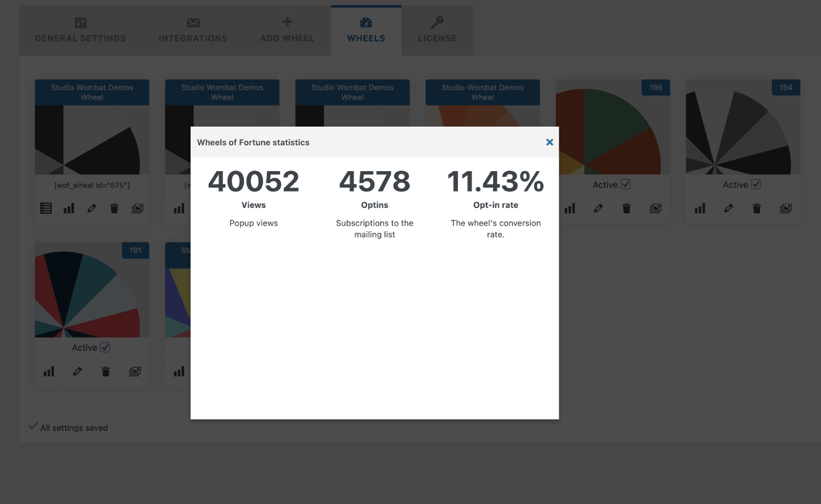This screenshot has height=504, width=821.
Task: Edit wheel 194 with the pencil icon
Action: [x=728, y=208]
